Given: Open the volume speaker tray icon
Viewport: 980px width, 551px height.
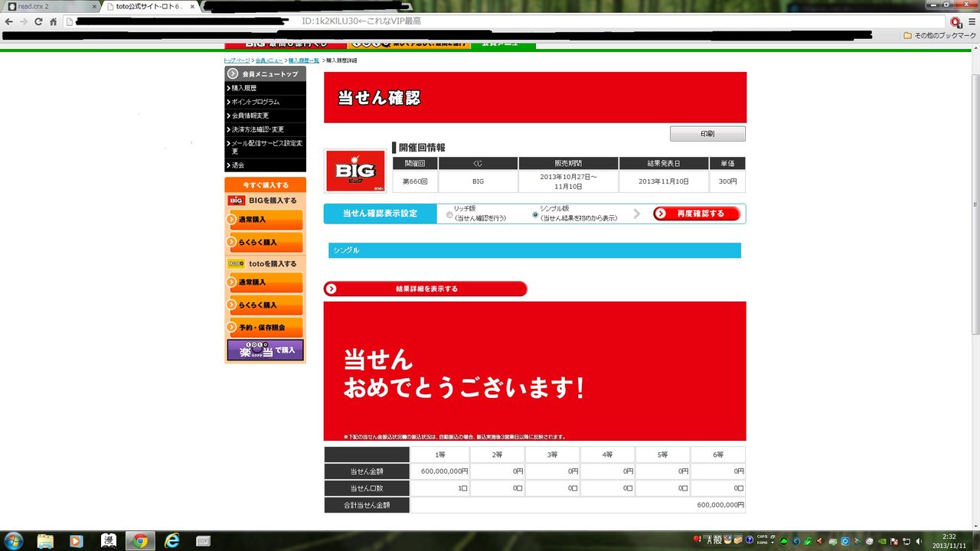Looking at the screenshot, I should click(x=919, y=542).
